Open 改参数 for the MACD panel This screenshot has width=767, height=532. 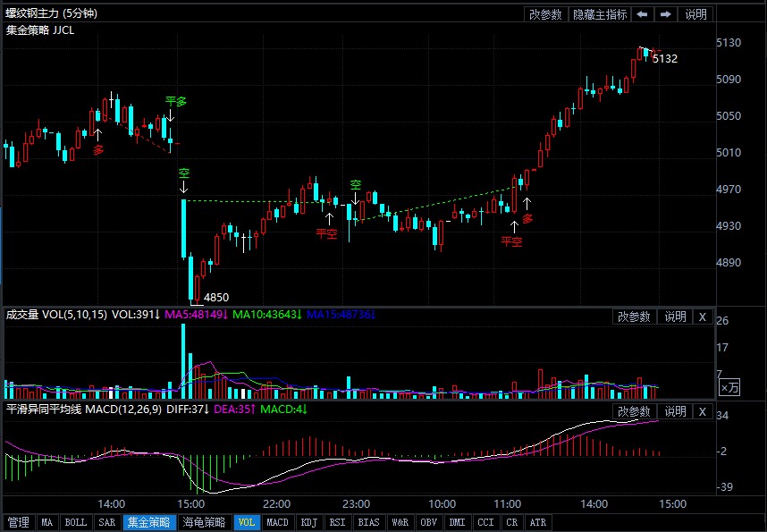tap(634, 411)
